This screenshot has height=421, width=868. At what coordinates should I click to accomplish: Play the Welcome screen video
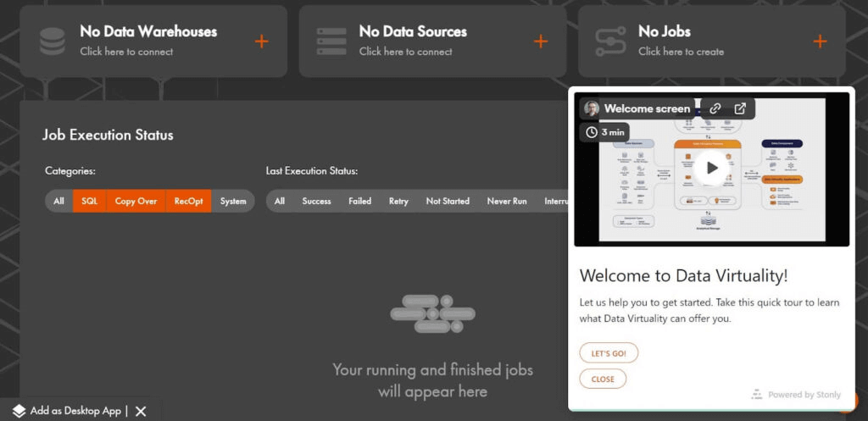tap(712, 168)
